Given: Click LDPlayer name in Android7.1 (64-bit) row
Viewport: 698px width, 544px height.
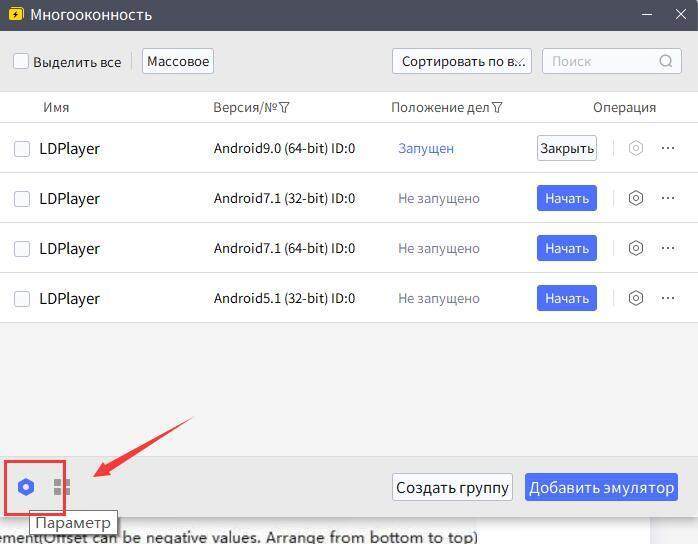Looking at the screenshot, I should [69, 249].
